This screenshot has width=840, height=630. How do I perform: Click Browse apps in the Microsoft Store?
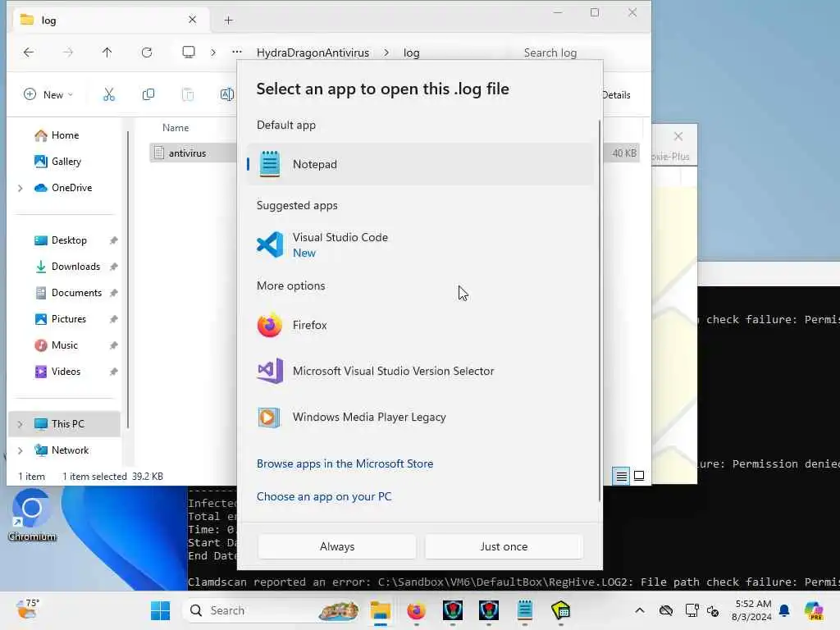(x=345, y=464)
